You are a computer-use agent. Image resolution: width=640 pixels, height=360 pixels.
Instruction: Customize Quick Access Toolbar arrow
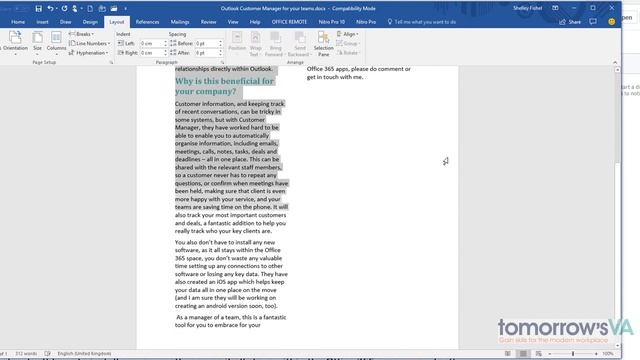pos(125,9)
